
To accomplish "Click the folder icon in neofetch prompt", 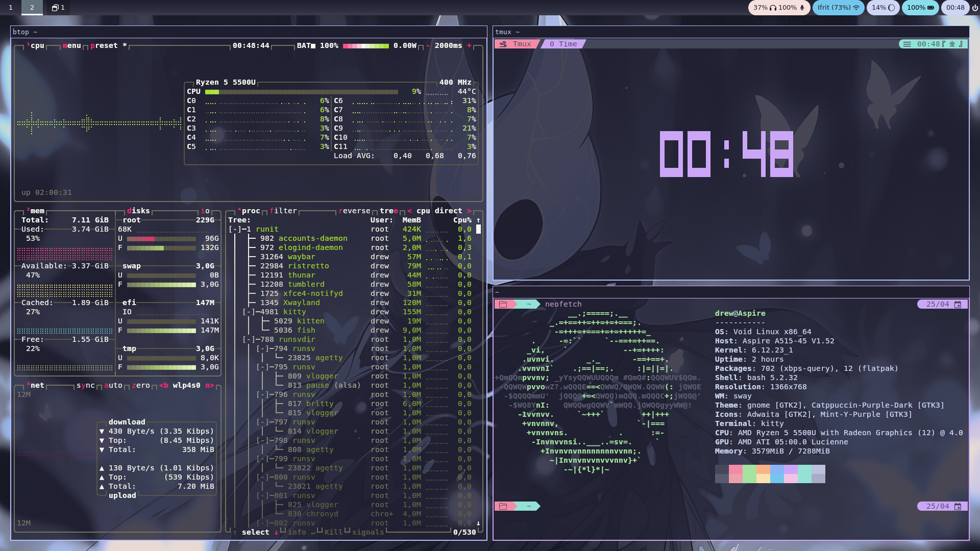I will pyautogui.click(x=503, y=304).
